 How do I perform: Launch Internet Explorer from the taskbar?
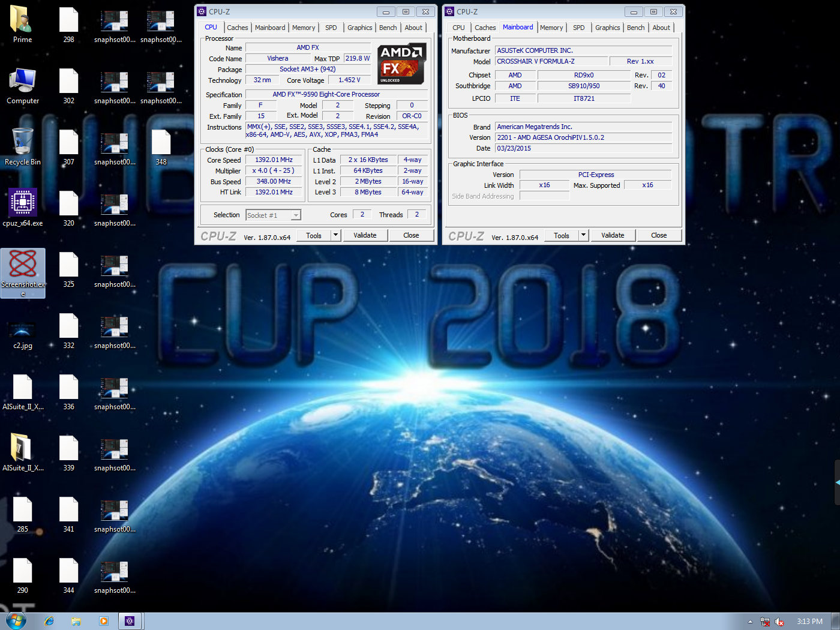tap(49, 621)
